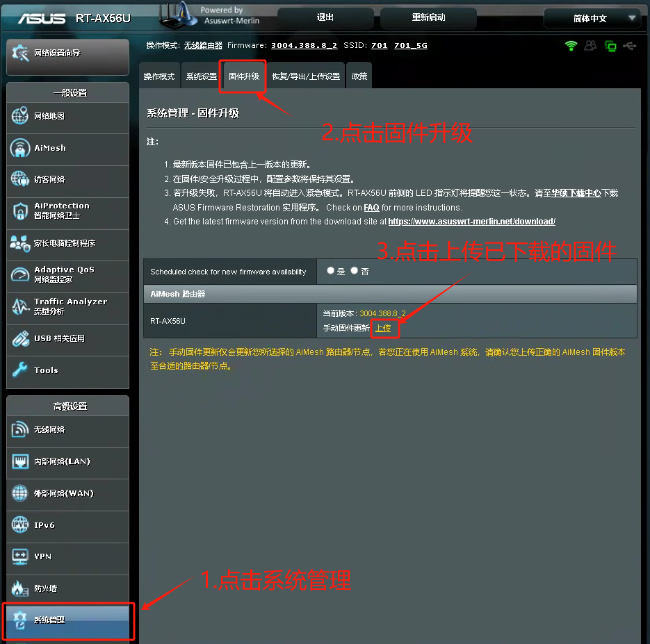Viewport: 650px width, 644px height.
Task: Switch to the 操作模式 tab
Action: tap(159, 76)
